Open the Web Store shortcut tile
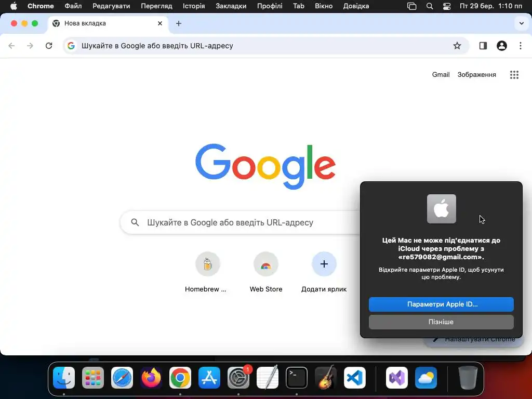Image resolution: width=532 pixels, height=399 pixels. 266,272
